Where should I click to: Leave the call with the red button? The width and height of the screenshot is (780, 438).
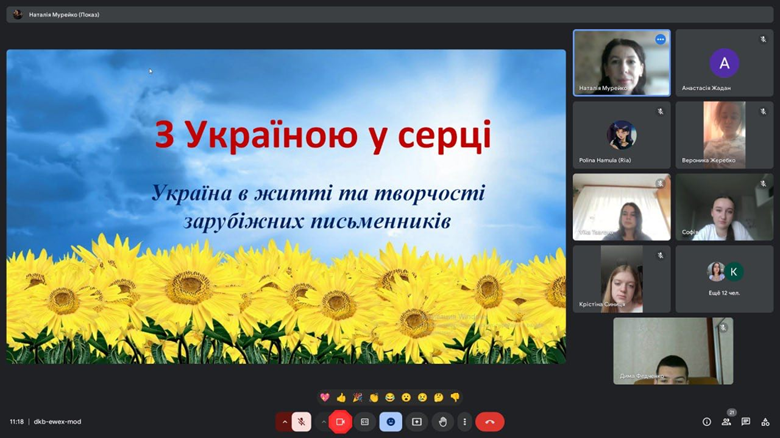pos(490,422)
